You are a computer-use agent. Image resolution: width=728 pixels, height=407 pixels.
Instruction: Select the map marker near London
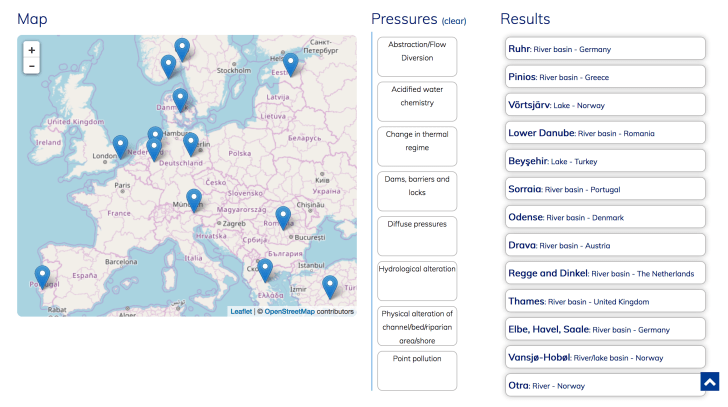click(120, 147)
